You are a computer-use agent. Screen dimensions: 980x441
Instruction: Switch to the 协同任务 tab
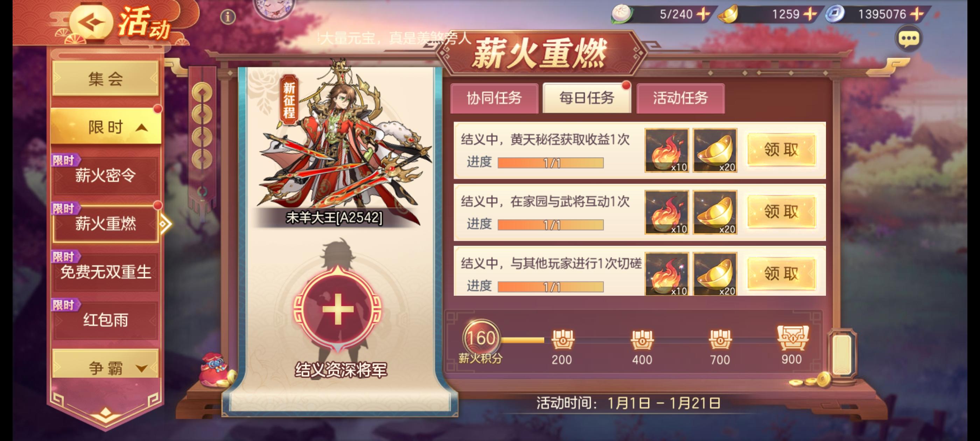click(494, 98)
